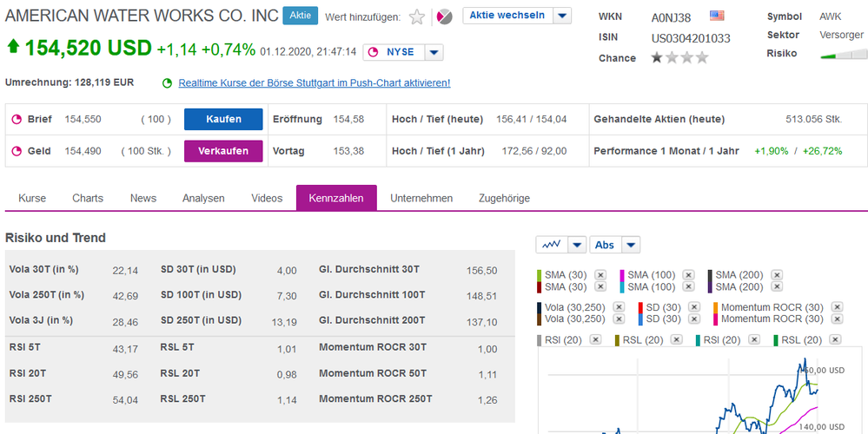Remove the orange Momentum ROCR (30) indicator

tap(837, 307)
